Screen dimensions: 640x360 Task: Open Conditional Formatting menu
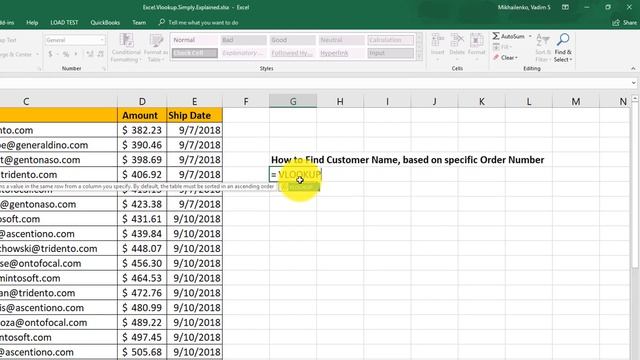[126, 48]
